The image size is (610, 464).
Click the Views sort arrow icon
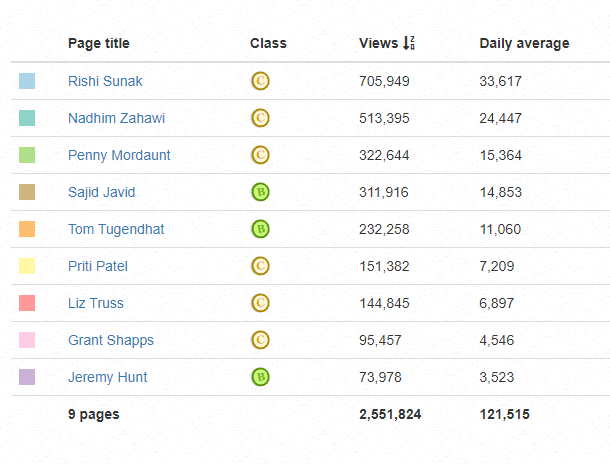pyautogui.click(x=408, y=43)
